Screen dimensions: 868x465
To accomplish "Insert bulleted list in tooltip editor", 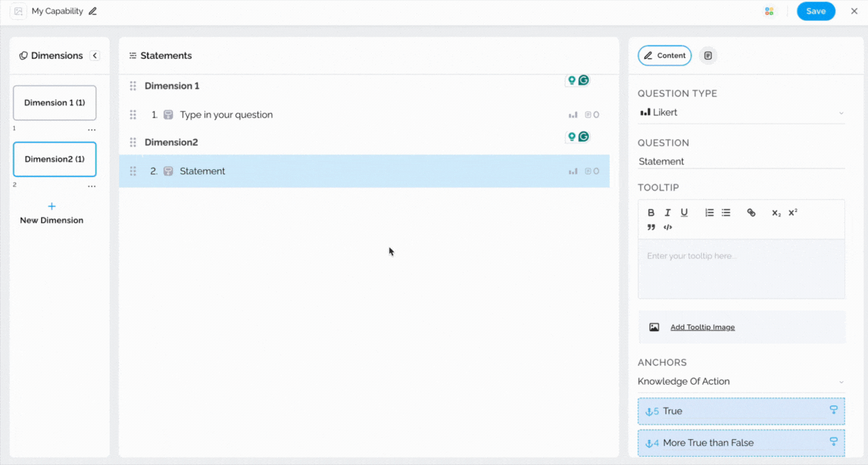I will coord(726,213).
